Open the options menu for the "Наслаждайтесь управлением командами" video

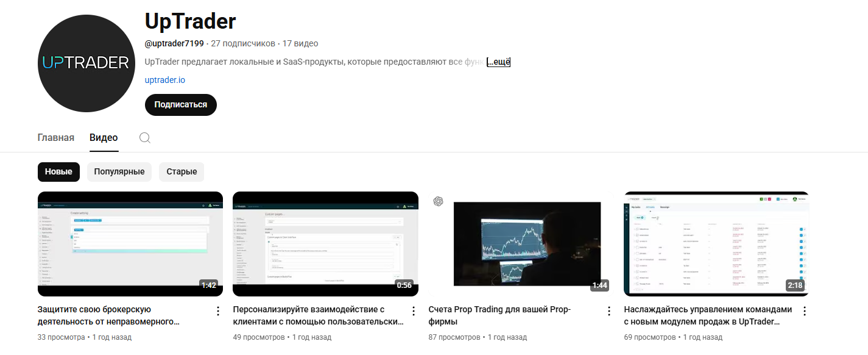click(x=805, y=311)
